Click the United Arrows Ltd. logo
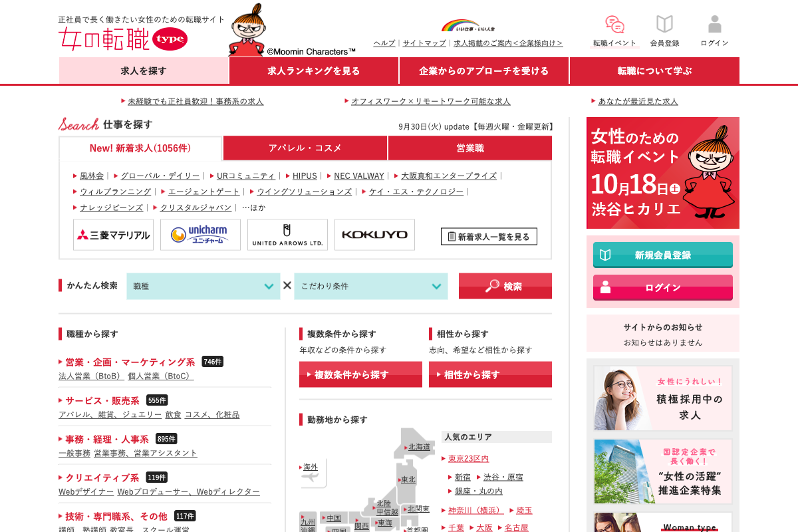Viewport: 798px width, 532px height. [x=287, y=235]
